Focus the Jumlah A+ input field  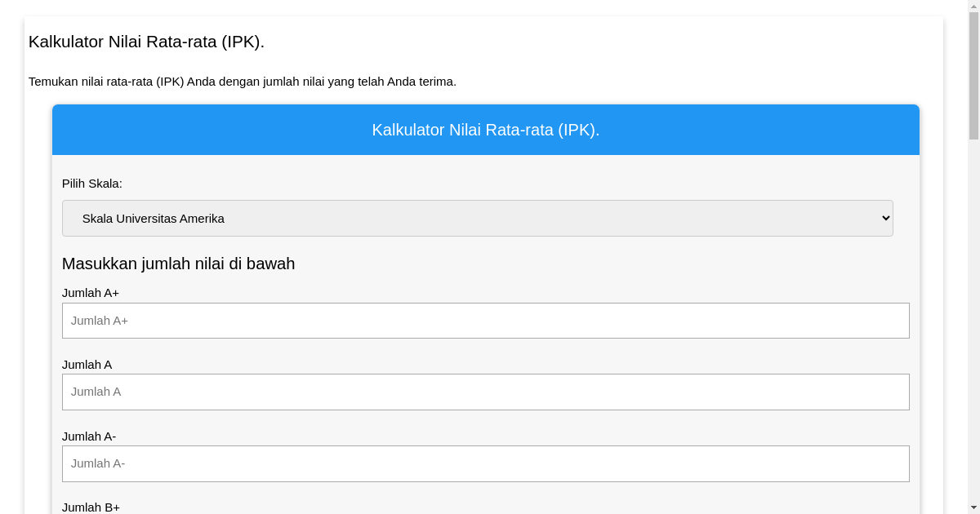pos(485,321)
